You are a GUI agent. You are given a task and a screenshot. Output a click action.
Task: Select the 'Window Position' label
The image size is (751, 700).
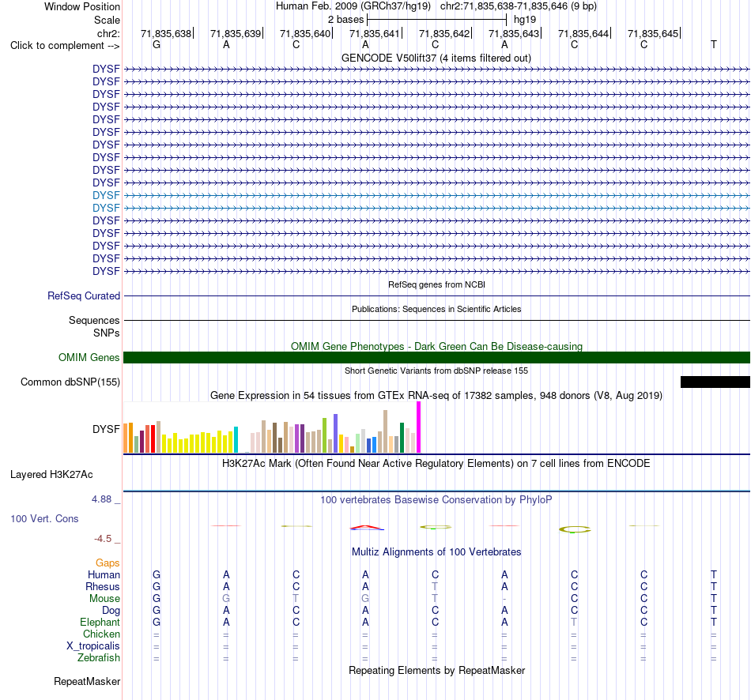(82, 6)
